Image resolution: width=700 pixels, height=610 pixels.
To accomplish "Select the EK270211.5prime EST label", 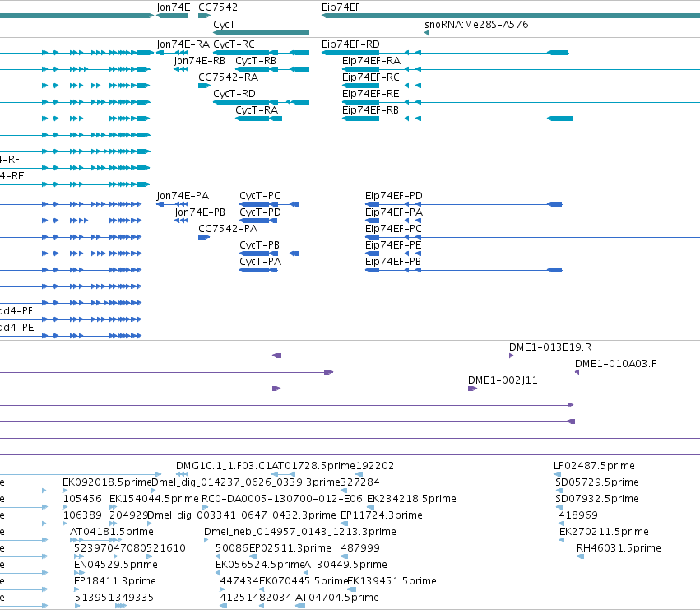I will [x=604, y=533].
